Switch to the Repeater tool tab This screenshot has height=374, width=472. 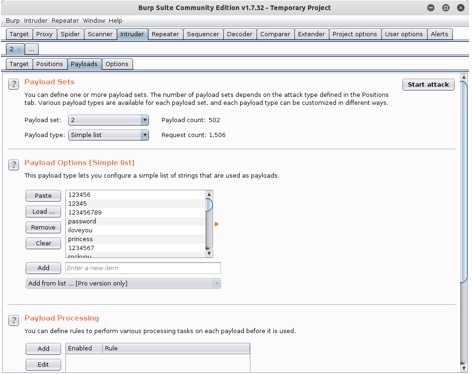click(165, 34)
